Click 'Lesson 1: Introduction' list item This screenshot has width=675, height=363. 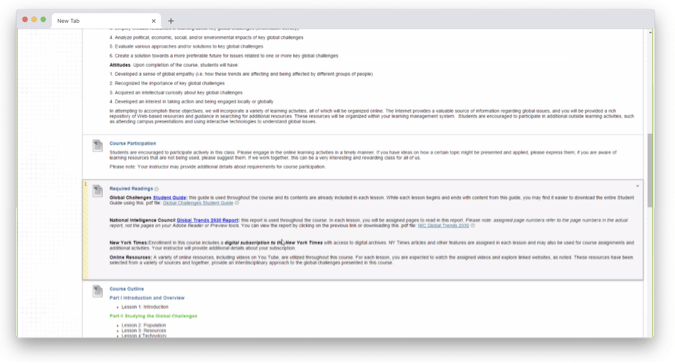point(145,307)
